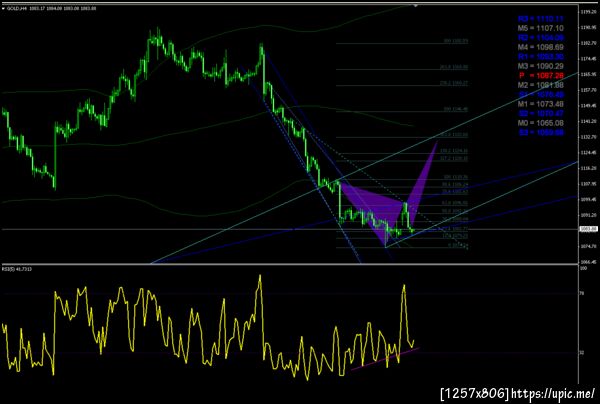This screenshot has height=404, width=600.
Task: Click the M0 = 1065.08 pivot label
Action: tap(540, 123)
